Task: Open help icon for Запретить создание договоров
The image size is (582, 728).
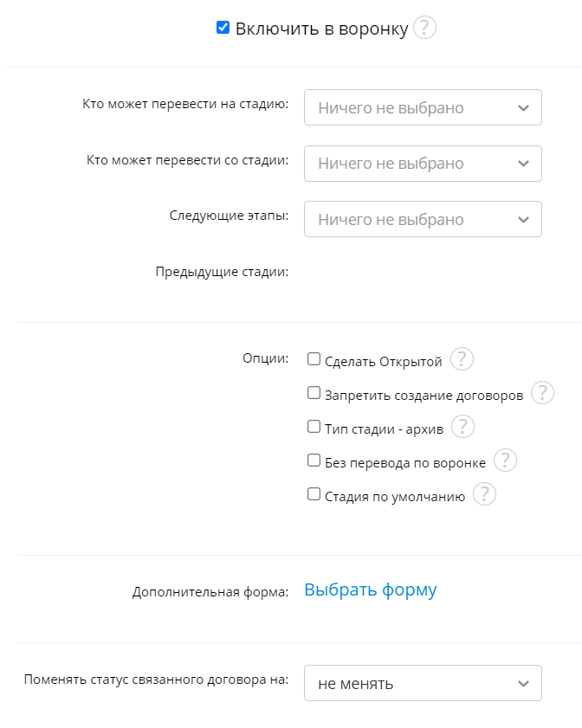Action: pos(542,393)
